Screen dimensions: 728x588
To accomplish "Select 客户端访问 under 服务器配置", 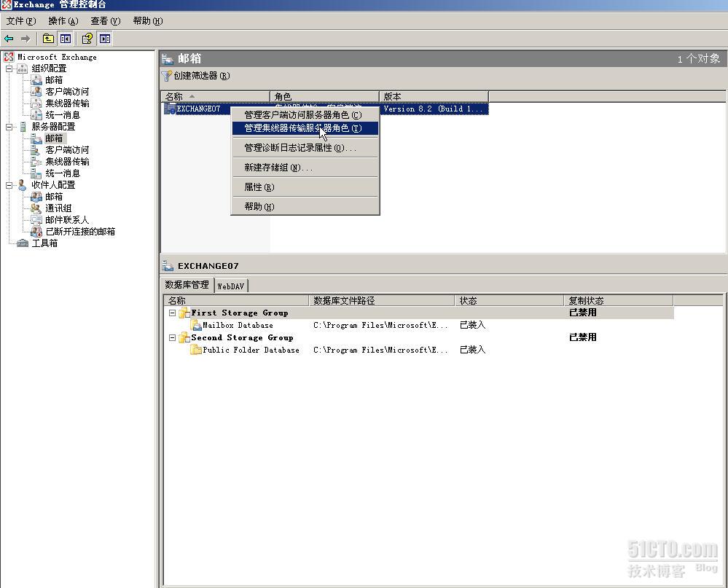I will 67,150.
